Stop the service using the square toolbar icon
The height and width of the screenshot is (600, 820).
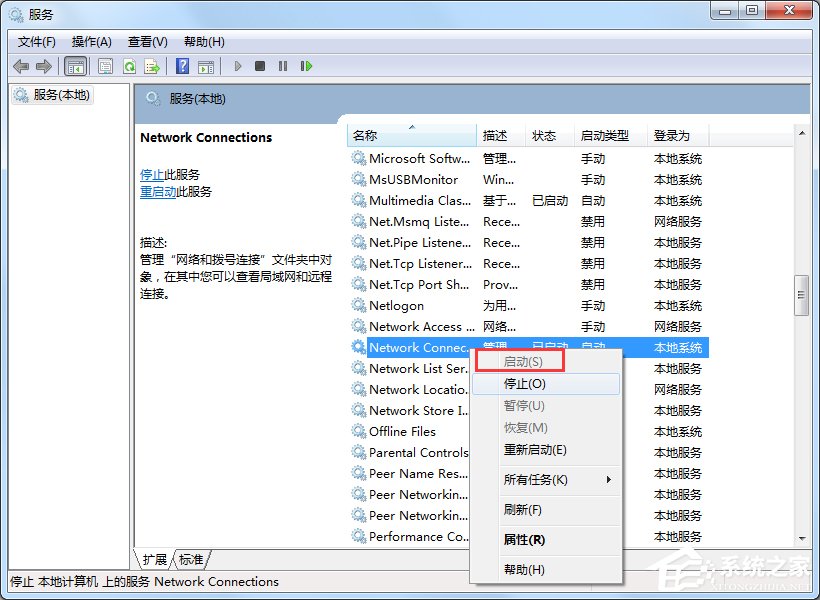[x=259, y=66]
